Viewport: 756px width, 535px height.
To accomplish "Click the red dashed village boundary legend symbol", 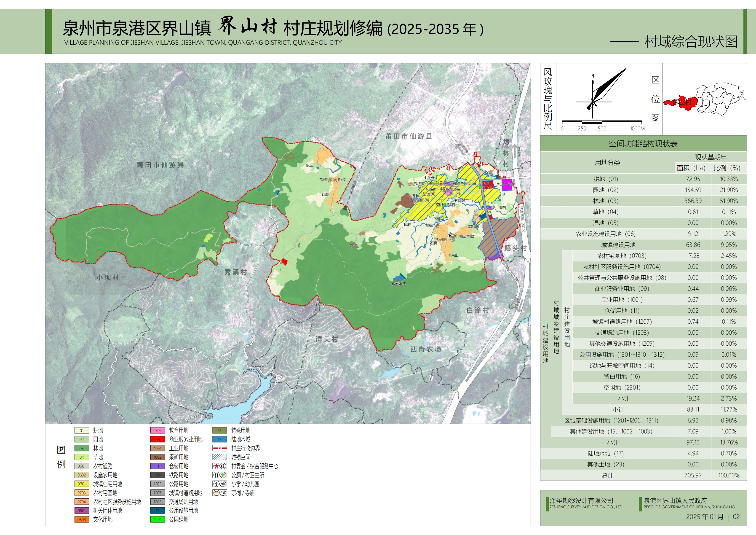I will [220, 448].
